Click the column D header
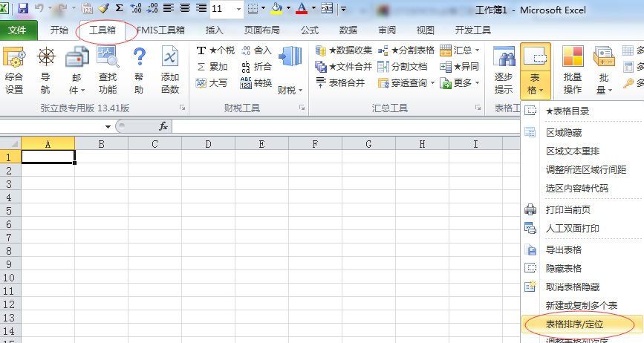The height and width of the screenshot is (343, 644). point(208,144)
